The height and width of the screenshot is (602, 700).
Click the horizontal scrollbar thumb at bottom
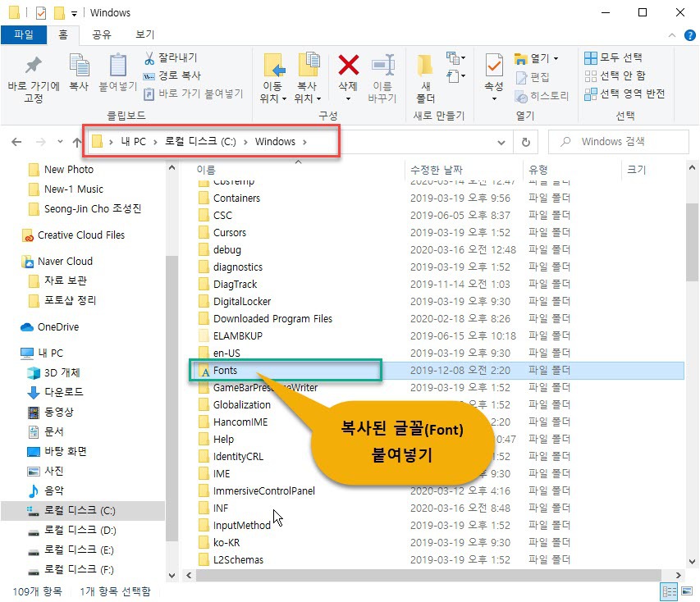(x=428, y=575)
